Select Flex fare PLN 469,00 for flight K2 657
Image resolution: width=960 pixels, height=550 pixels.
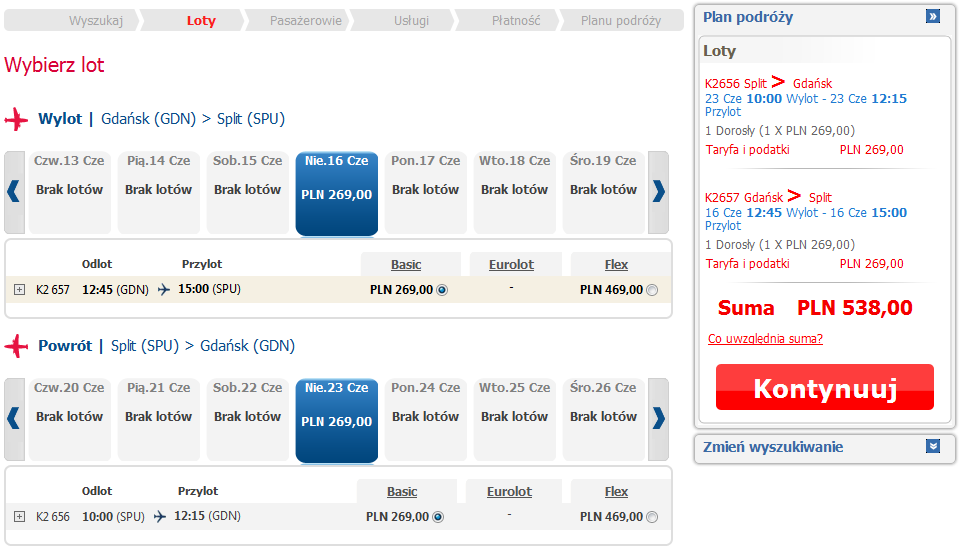point(652,290)
